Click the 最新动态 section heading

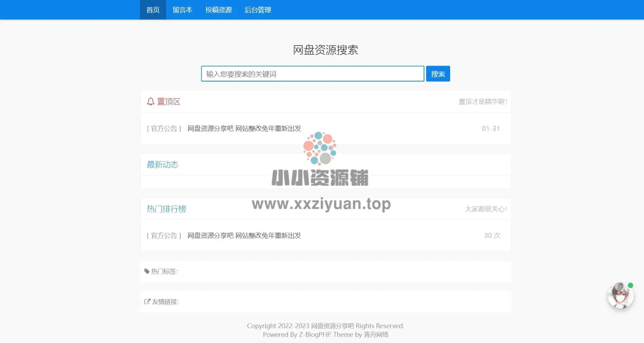[162, 164]
